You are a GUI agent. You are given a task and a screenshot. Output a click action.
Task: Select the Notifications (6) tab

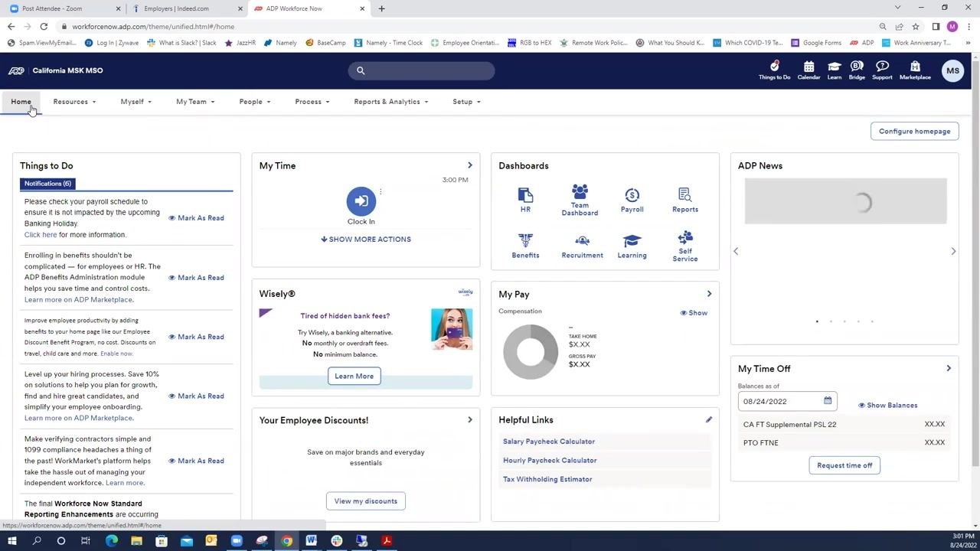pos(47,184)
